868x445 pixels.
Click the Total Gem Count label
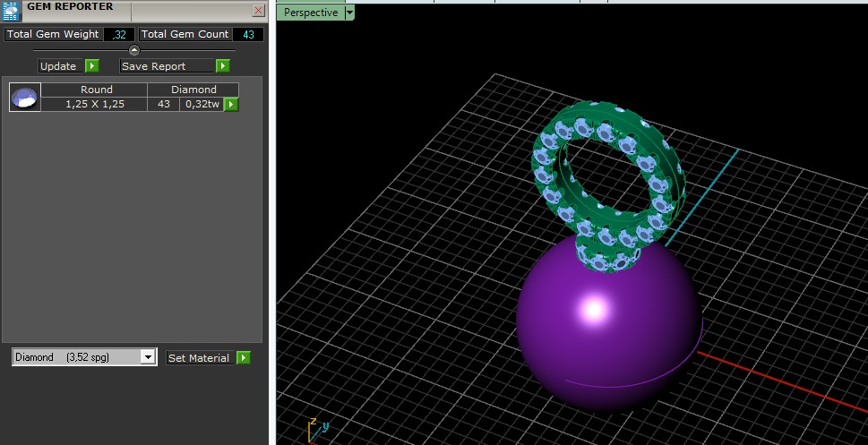coord(185,34)
